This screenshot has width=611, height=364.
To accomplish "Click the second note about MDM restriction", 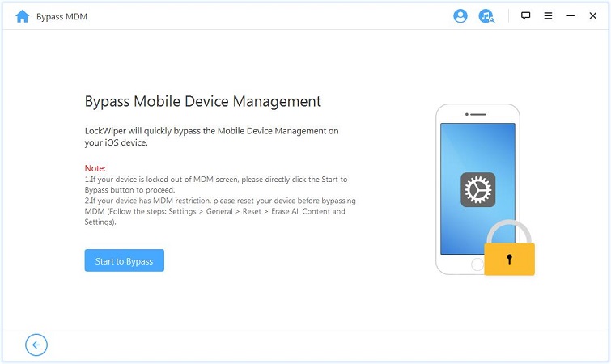I will click(x=219, y=211).
